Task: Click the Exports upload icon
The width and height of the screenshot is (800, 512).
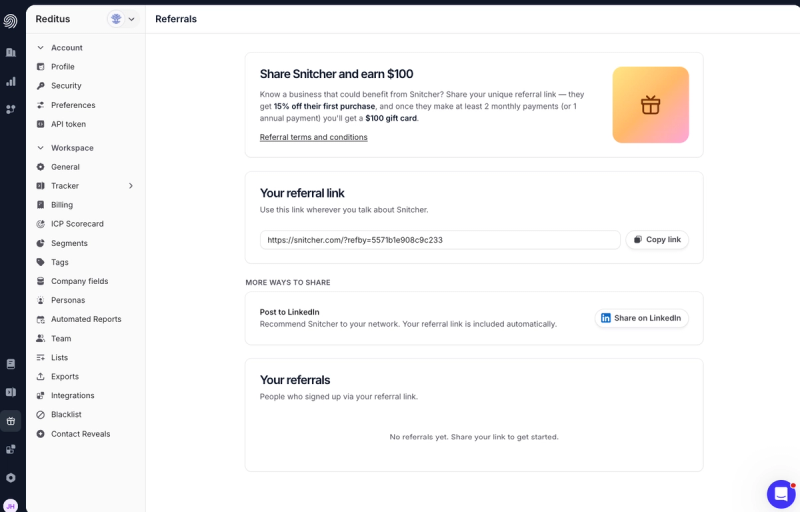Action: tap(41, 376)
